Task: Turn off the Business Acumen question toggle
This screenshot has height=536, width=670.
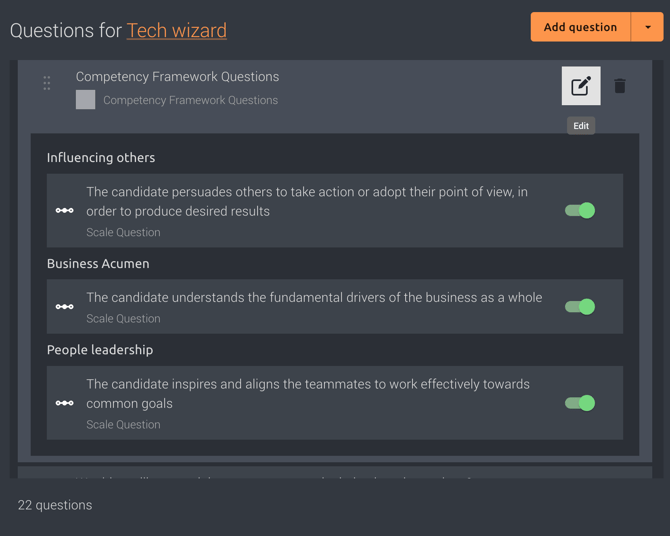Action: pyautogui.click(x=580, y=307)
